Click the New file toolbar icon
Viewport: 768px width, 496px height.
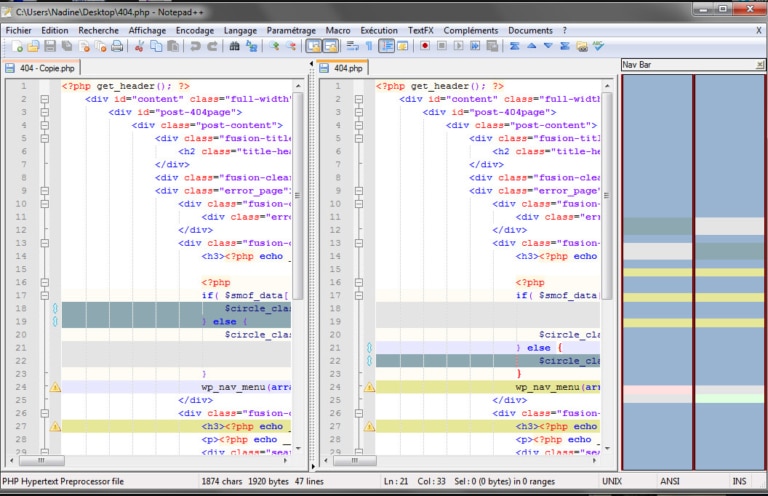tap(15, 46)
